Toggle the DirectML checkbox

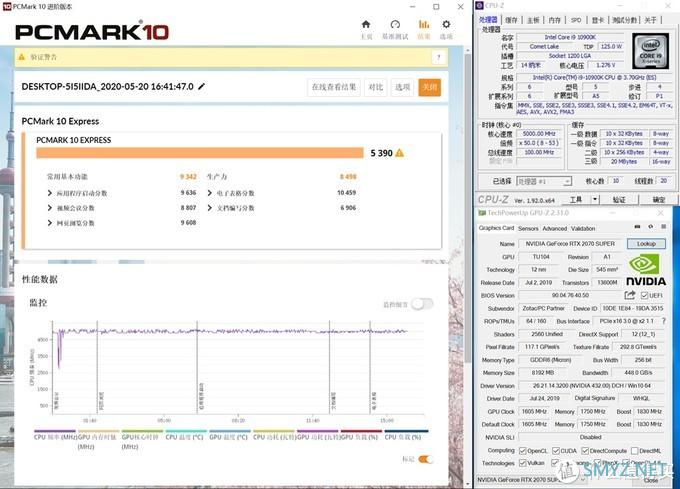pyautogui.click(x=634, y=450)
